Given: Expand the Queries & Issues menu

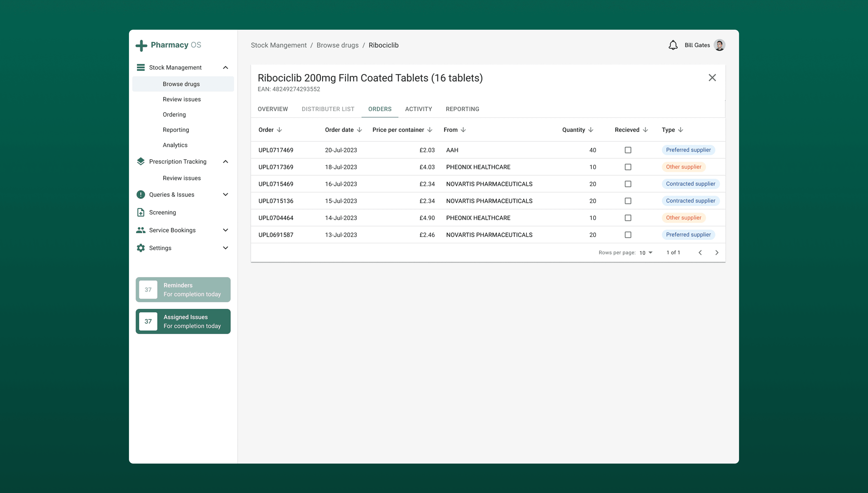Looking at the screenshot, I should (225, 194).
